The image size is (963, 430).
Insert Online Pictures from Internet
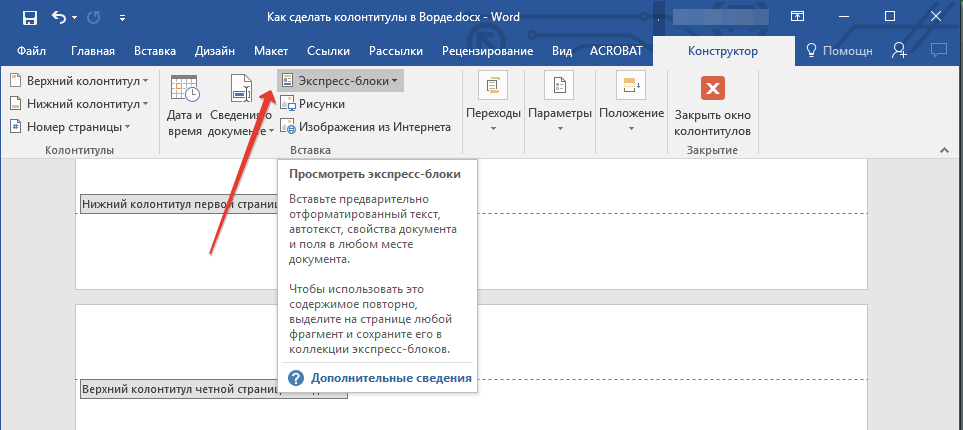click(x=365, y=126)
